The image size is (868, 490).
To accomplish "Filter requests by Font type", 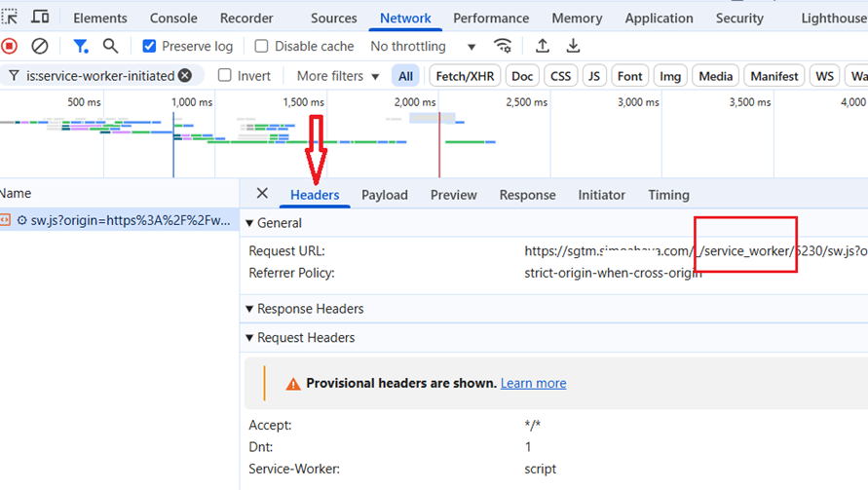I will point(630,76).
